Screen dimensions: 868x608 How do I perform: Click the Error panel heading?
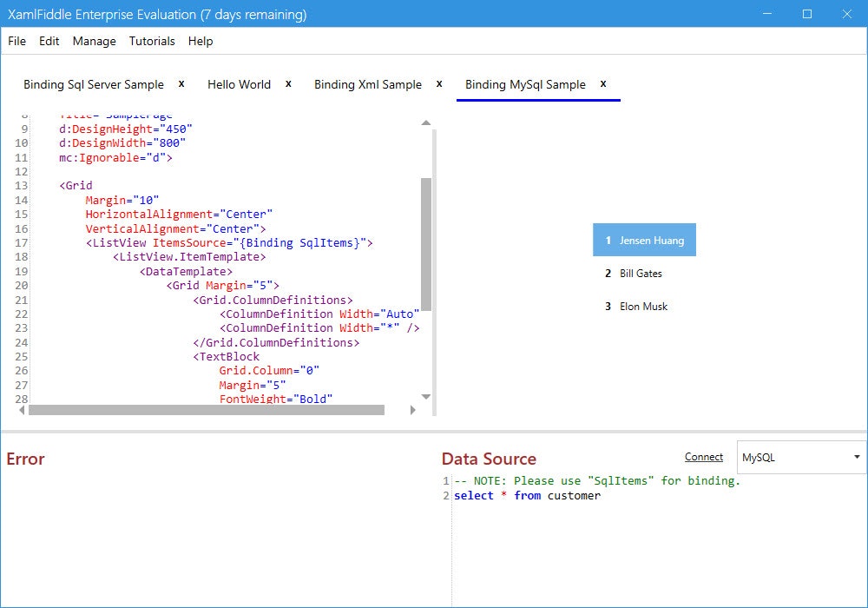click(25, 459)
